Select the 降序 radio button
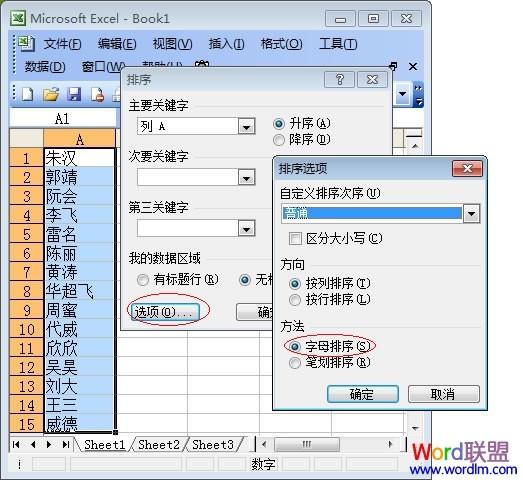523x480 pixels. point(279,140)
